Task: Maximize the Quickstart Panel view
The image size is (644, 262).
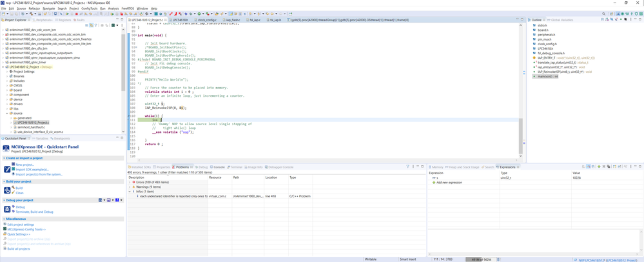Action: click(122, 138)
